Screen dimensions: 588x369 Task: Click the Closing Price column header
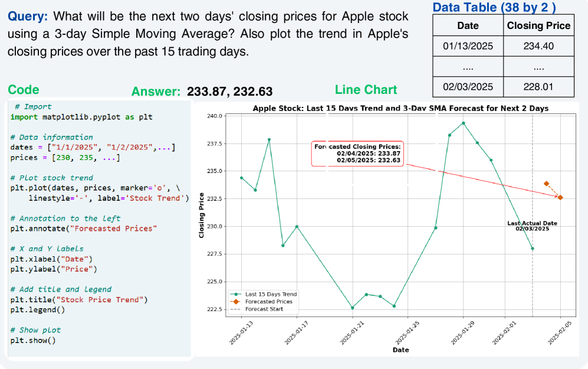(x=538, y=25)
